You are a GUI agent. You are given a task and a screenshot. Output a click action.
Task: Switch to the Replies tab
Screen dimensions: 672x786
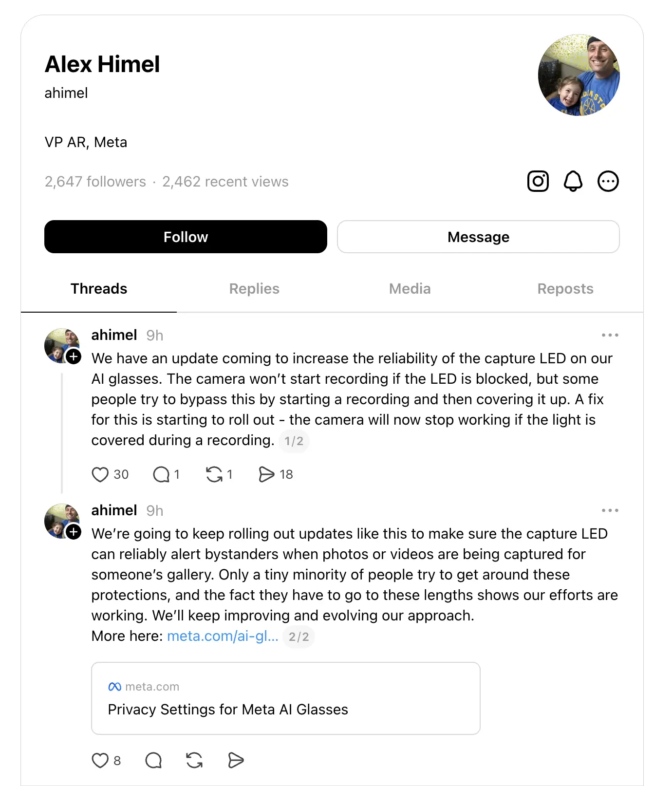pyautogui.click(x=254, y=289)
